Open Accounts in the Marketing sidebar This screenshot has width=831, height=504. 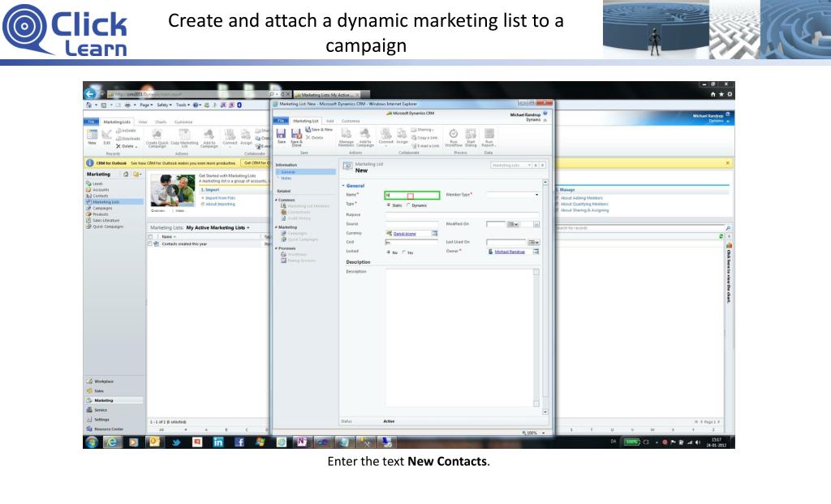click(x=101, y=190)
